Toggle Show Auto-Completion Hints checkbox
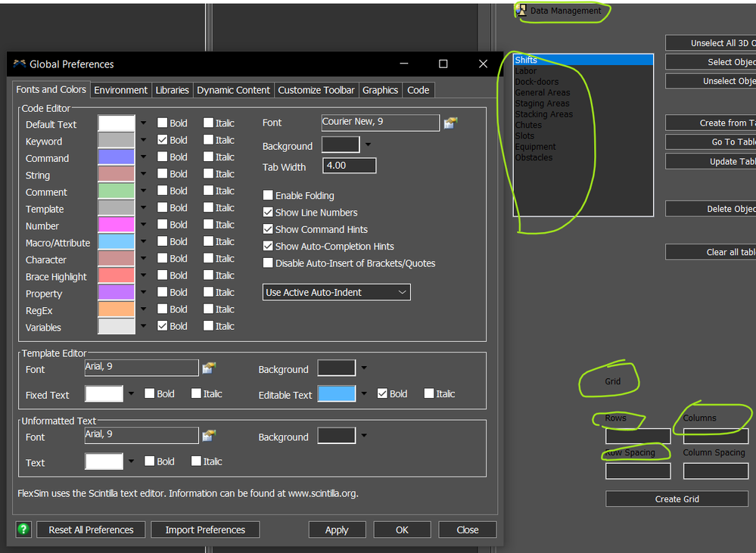Viewport: 756px width, 553px height. (268, 246)
